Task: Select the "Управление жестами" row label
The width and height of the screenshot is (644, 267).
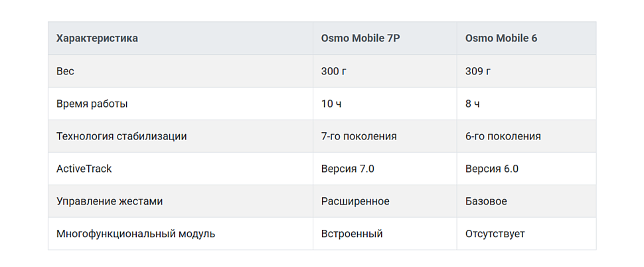Action: tap(110, 201)
